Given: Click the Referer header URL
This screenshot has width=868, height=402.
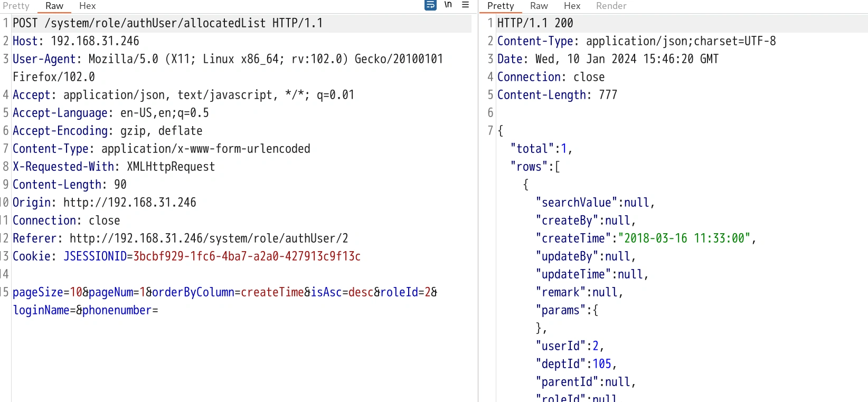Looking at the screenshot, I should coord(209,238).
